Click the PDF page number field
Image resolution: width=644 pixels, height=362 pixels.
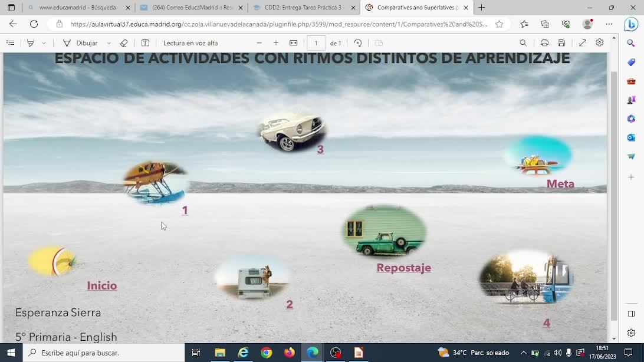tap(316, 43)
